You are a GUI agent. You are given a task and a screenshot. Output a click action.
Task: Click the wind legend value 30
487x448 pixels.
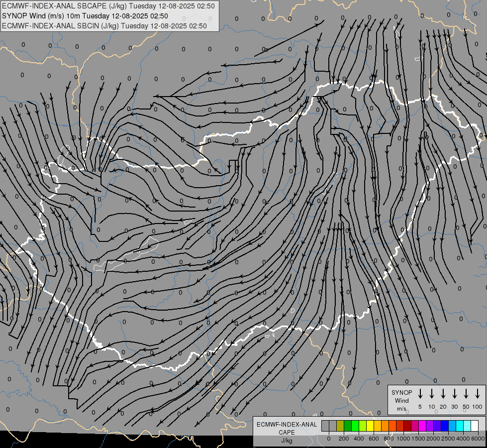[454, 407]
